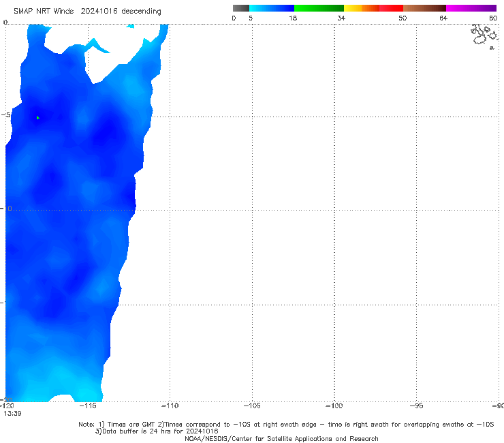Click the note line "Times are GMT"
Viewport: 504px width, 443px height.
click(x=130, y=425)
